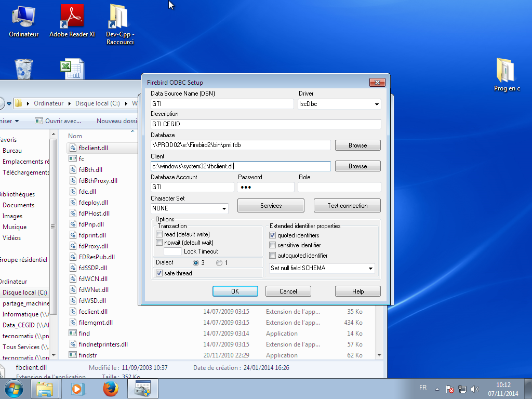Launch Windows Media Player from the taskbar
532x399 pixels.
point(78,389)
